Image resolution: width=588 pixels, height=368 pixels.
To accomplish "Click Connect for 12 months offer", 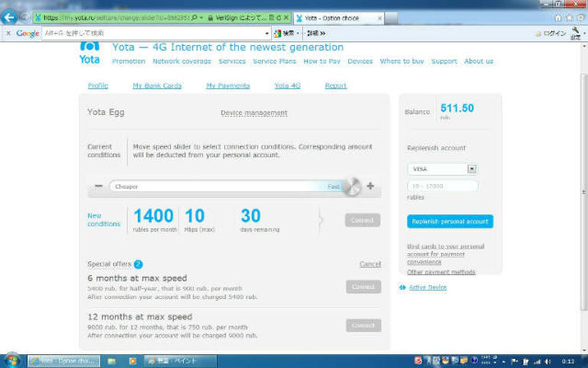I will [363, 326].
